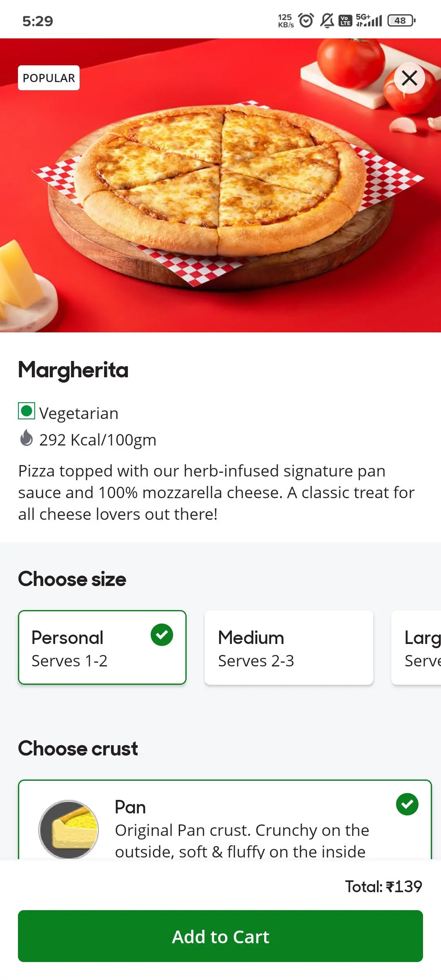Image resolution: width=441 pixels, height=980 pixels.
Task: Tap the battery indicator showing 48
Action: pyautogui.click(x=401, y=20)
